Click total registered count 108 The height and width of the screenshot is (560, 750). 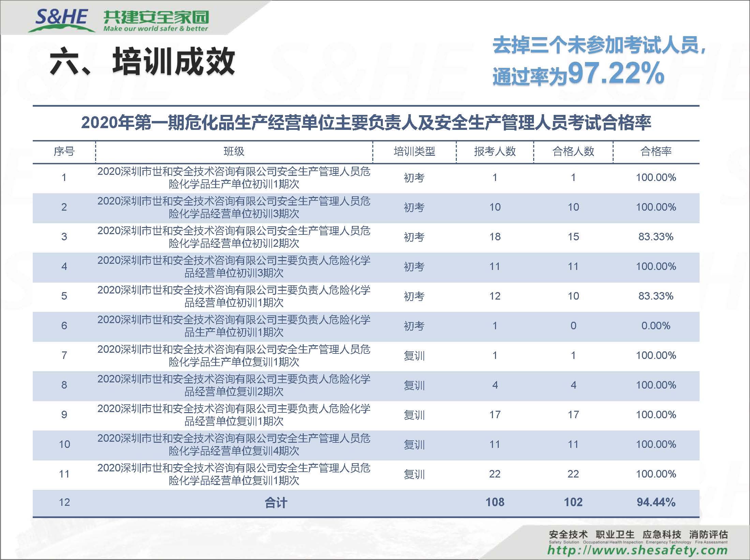495,502
